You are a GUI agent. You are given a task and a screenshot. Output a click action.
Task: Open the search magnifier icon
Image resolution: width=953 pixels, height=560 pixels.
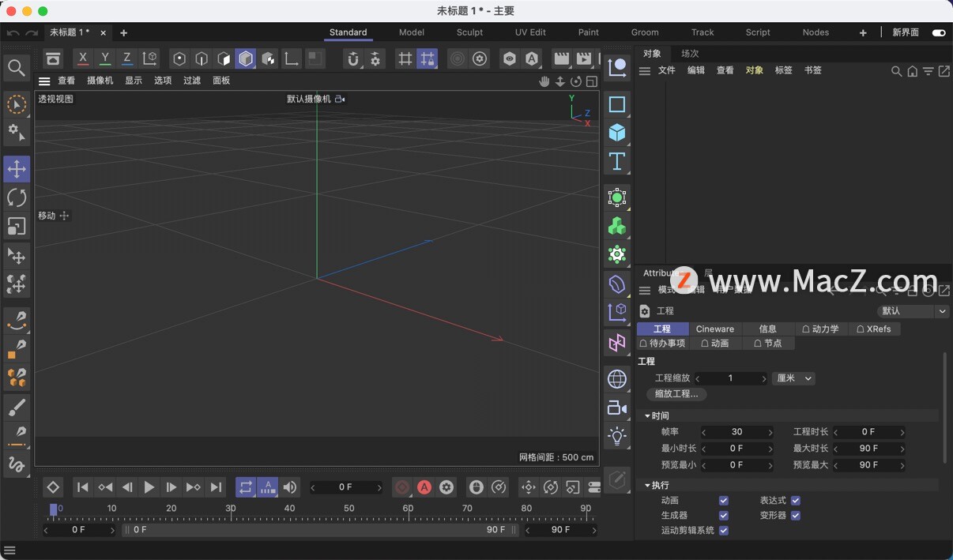[17, 68]
